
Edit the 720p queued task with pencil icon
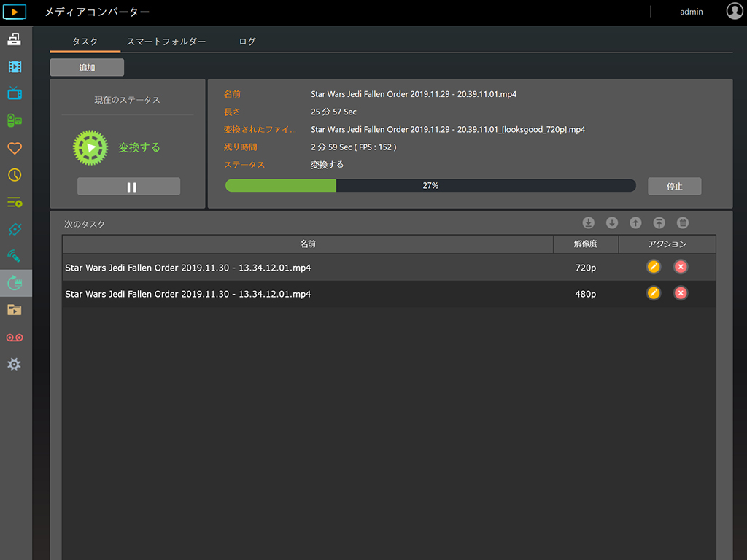[654, 267]
